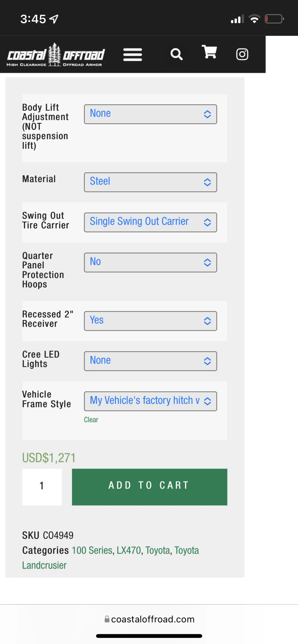
Task: Open Cree LED Lights dropdown
Action: pos(150,361)
